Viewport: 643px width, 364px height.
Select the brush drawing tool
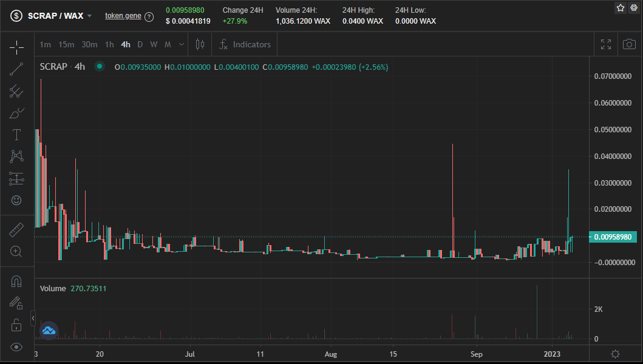tap(16, 113)
